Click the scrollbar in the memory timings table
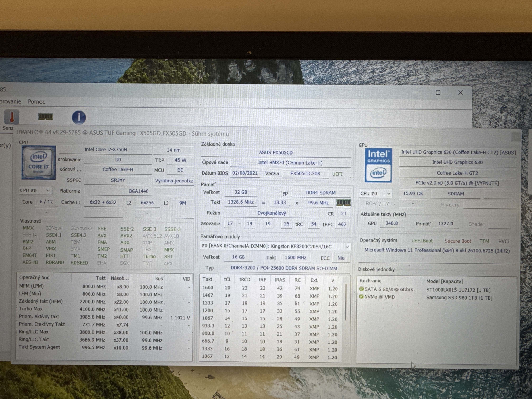532x399 pixels. [x=346, y=302]
